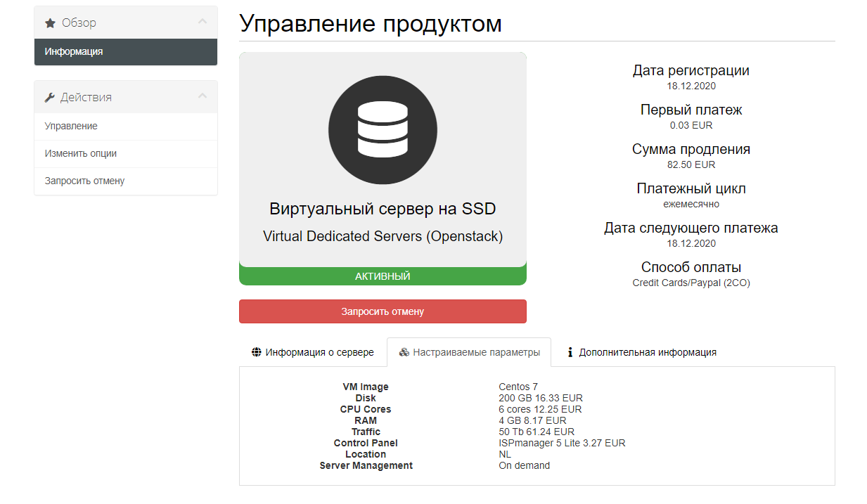Click the Server Management label
This screenshot has height=504, width=867.
[x=366, y=465]
